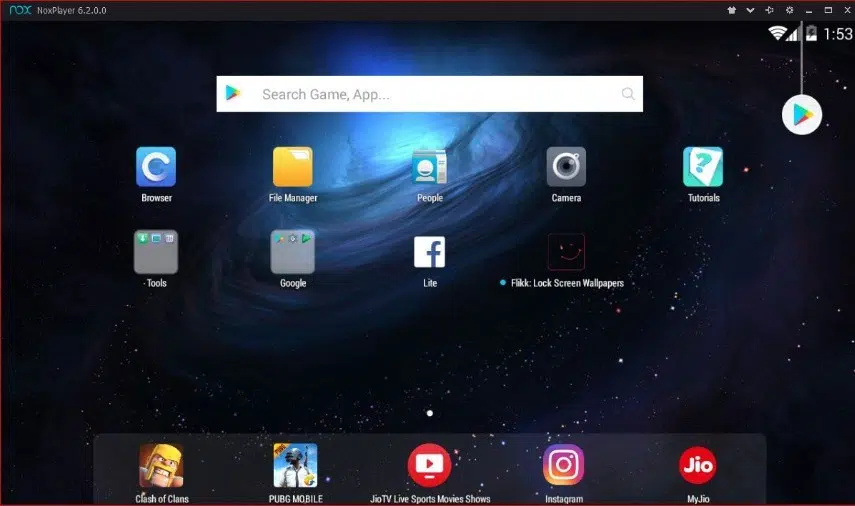Open the Browser app
855x506 pixels.
[x=156, y=167]
